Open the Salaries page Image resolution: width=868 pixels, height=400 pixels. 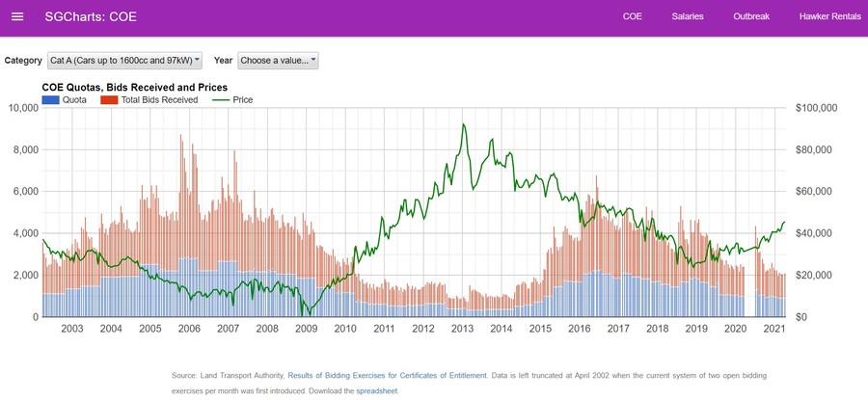[688, 16]
